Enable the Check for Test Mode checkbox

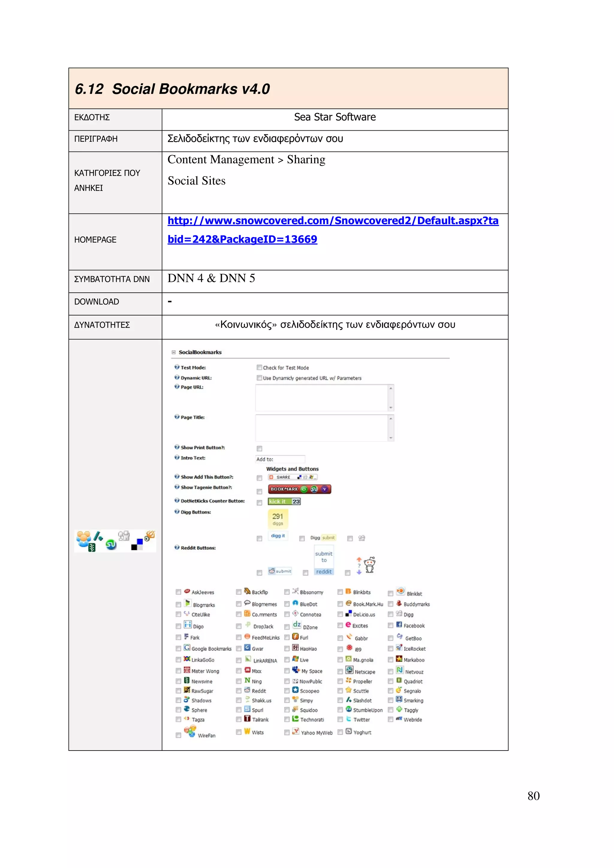pos(259,367)
